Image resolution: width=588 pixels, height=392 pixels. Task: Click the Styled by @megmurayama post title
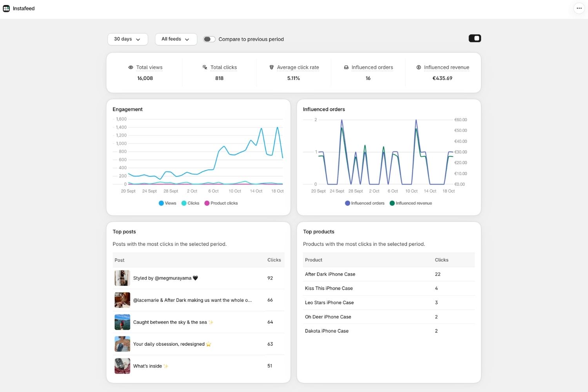pos(165,278)
